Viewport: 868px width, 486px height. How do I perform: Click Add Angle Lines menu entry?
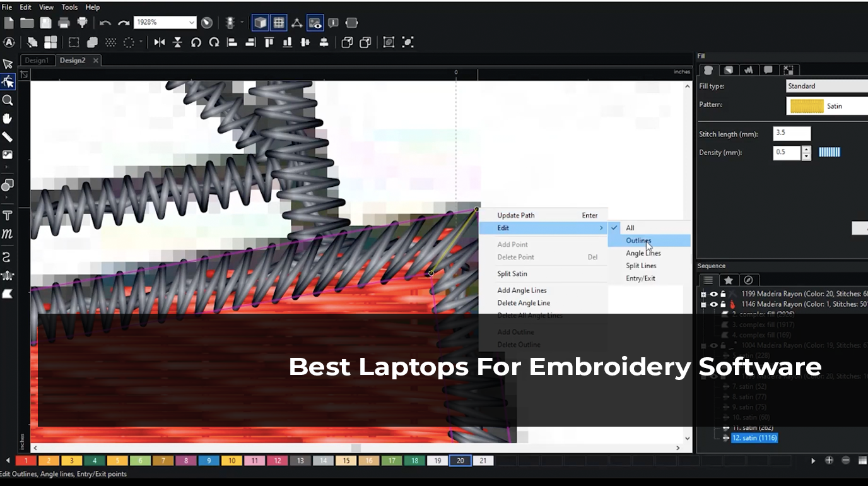pos(543,290)
